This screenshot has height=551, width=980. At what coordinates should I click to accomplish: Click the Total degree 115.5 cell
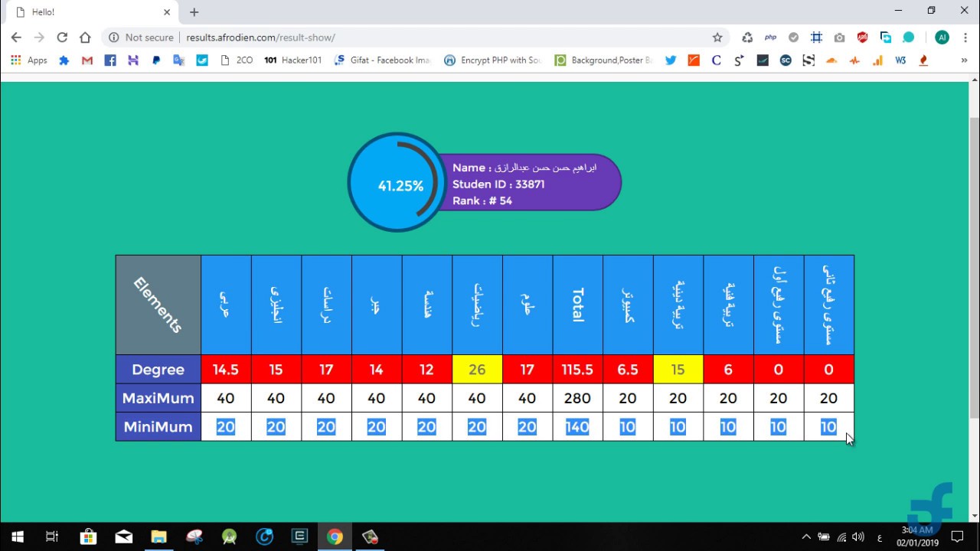[x=578, y=370]
